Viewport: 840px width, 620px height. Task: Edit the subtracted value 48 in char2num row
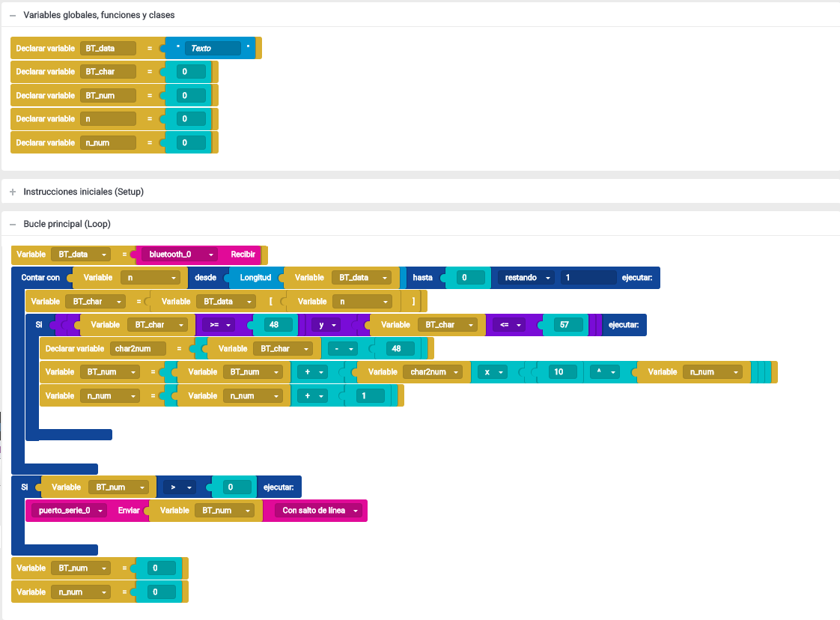pos(401,349)
